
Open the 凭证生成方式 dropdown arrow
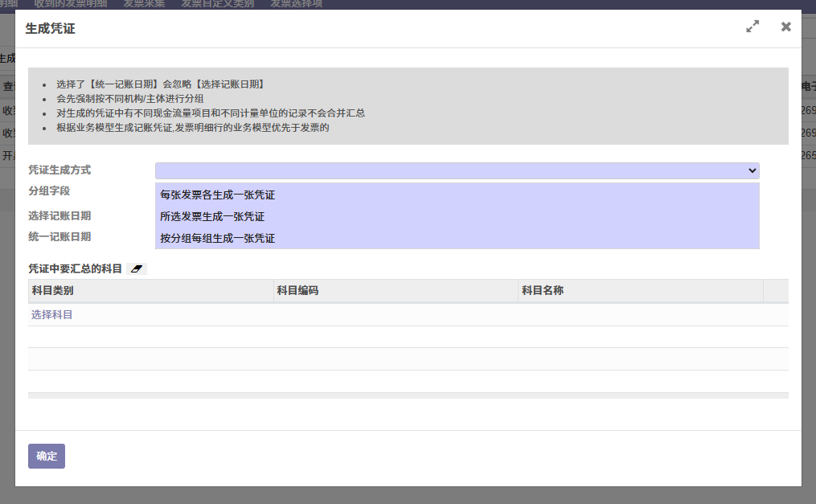(x=752, y=170)
